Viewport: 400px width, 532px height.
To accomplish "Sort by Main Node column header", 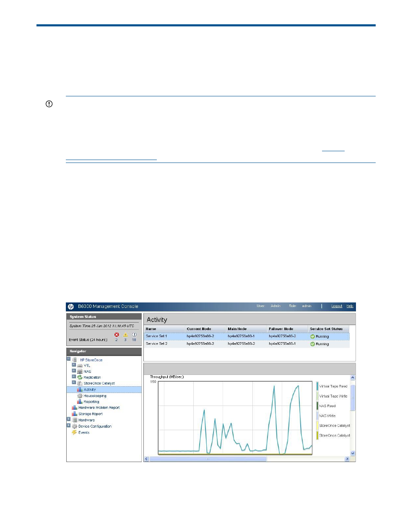I will (x=247, y=329).
